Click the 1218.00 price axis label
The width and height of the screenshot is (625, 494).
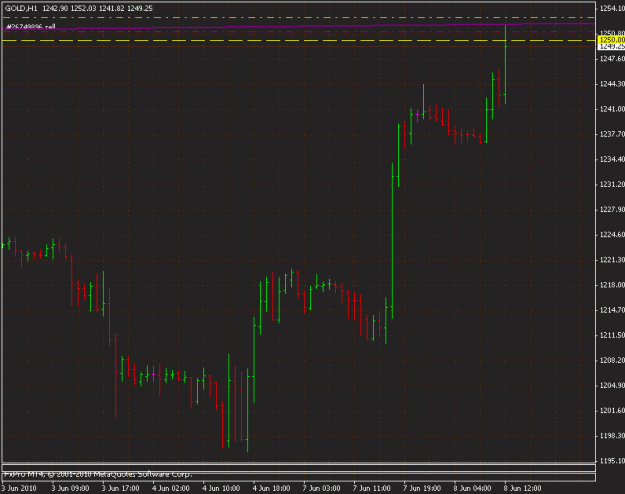[612, 285]
